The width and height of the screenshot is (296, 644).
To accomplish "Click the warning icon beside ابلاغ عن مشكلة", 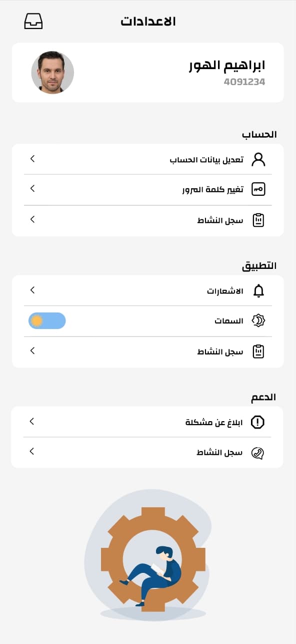I will (258, 422).
